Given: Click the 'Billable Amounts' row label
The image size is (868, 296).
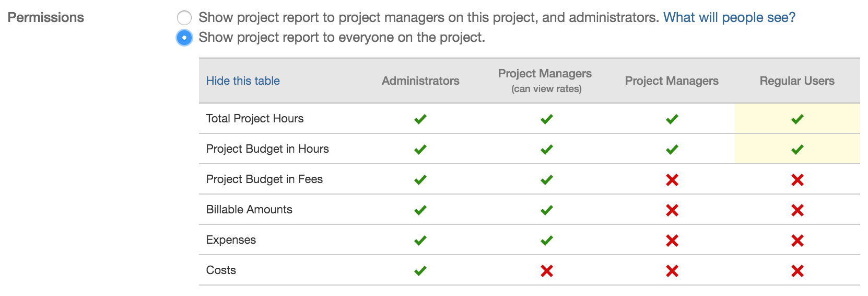Looking at the screenshot, I should [249, 209].
